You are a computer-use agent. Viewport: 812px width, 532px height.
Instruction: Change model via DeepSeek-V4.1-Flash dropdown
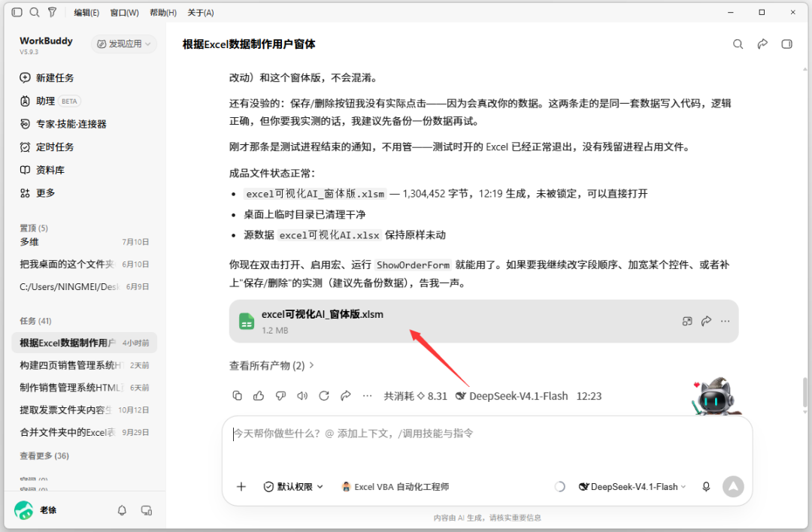[x=632, y=486]
